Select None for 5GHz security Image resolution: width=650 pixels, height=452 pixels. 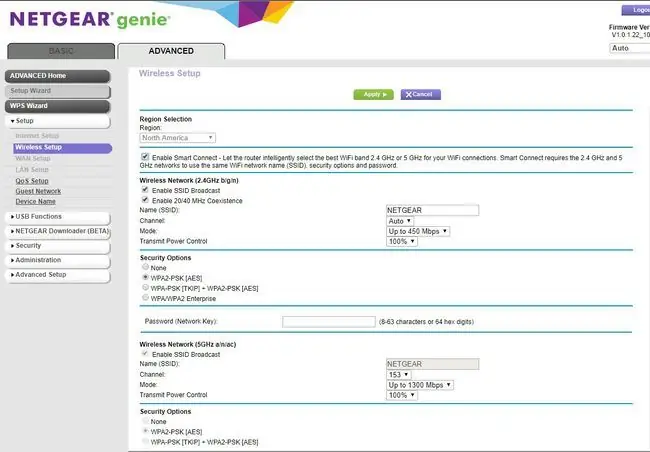(x=146, y=421)
